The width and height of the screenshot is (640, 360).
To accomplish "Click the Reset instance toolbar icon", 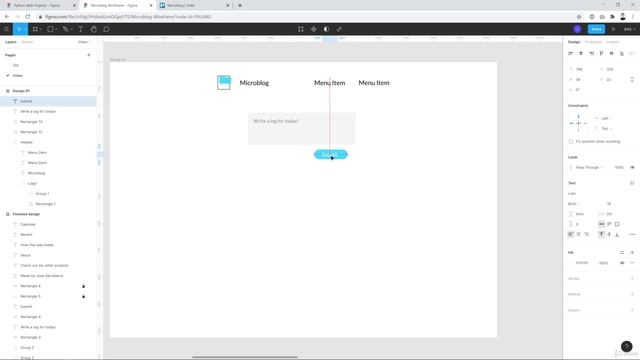I will (301, 29).
